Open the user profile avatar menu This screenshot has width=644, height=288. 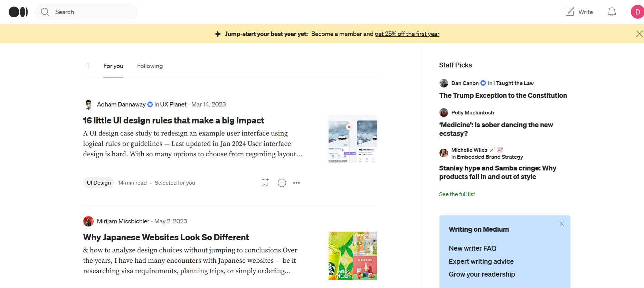[637, 12]
